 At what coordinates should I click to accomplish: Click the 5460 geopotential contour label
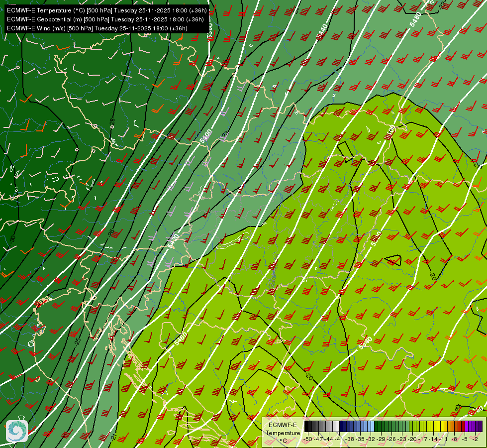pos(181,338)
